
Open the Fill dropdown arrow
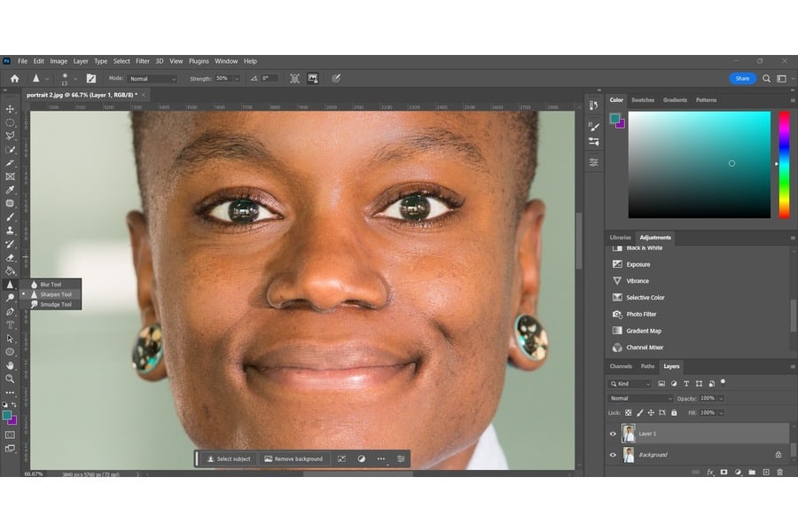point(721,413)
